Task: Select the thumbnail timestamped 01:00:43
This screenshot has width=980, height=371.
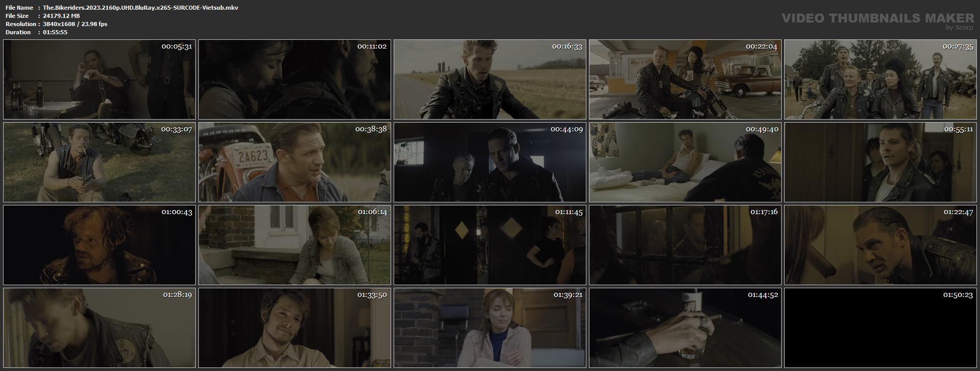Action: [99, 245]
